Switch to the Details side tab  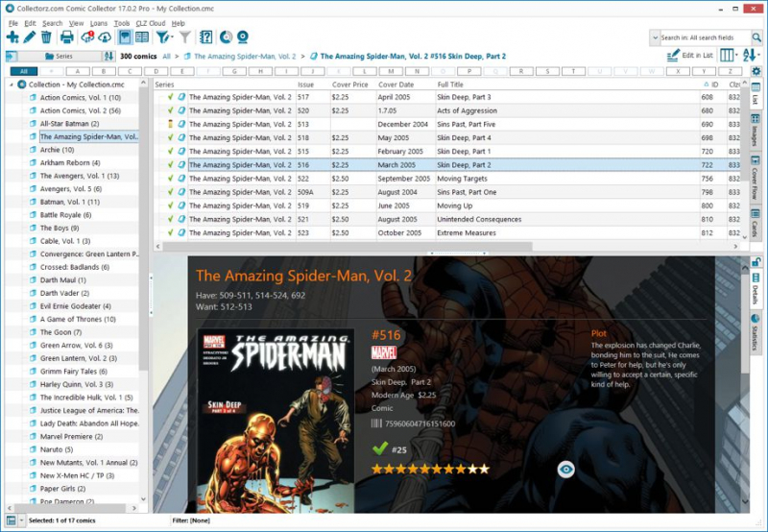click(x=756, y=289)
